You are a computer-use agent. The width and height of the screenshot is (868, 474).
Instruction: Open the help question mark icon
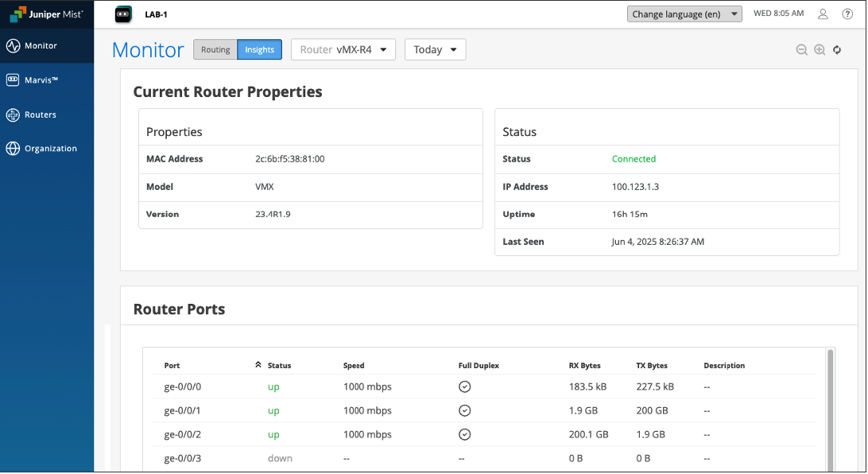click(847, 14)
